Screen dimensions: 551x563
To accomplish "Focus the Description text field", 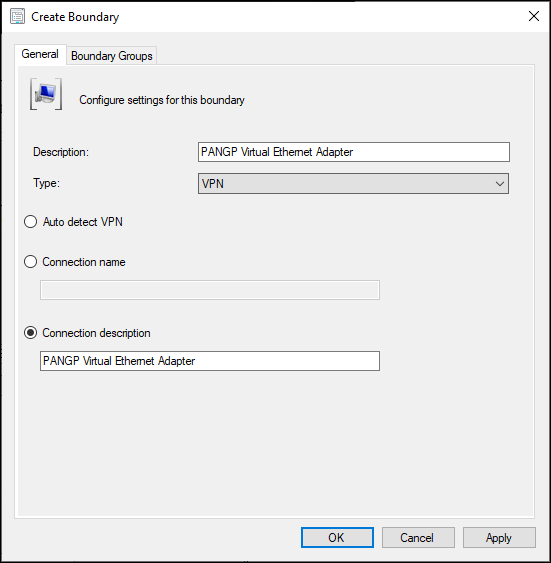I will [354, 152].
